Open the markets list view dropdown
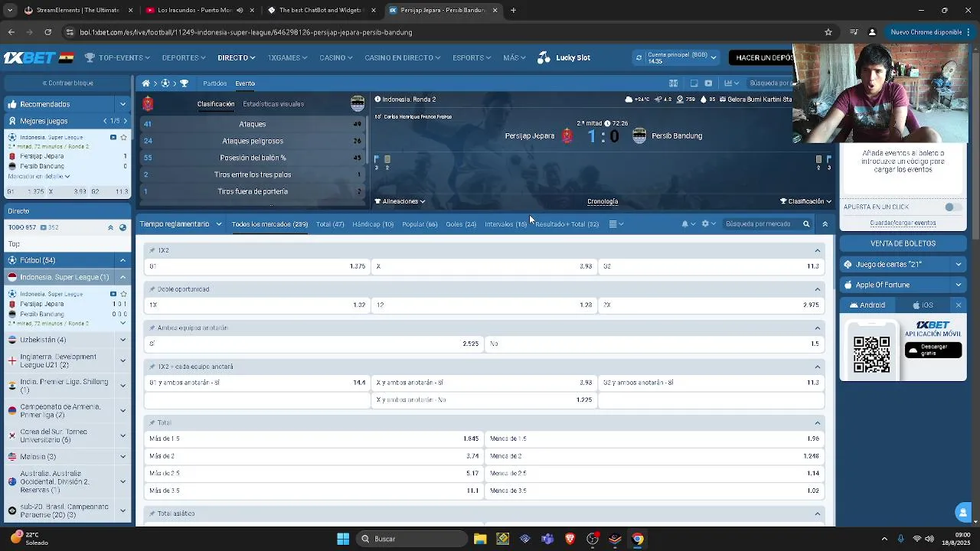Image resolution: width=980 pixels, height=551 pixels. pos(616,224)
